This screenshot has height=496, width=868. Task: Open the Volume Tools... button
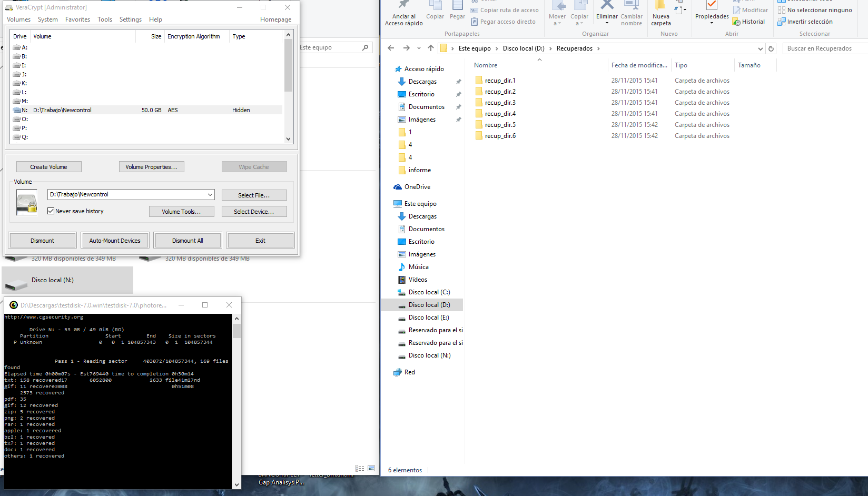[x=182, y=212]
